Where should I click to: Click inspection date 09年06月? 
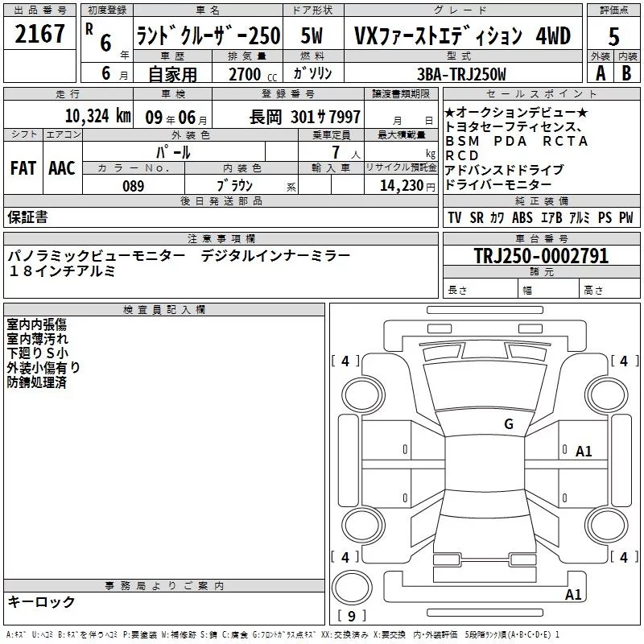176,118
